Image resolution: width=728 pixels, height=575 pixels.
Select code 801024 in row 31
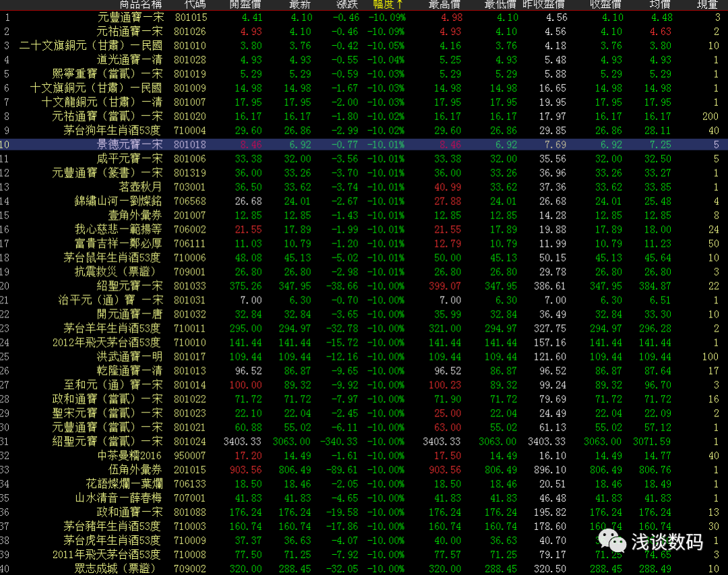pyautogui.click(x=190, y=442)
